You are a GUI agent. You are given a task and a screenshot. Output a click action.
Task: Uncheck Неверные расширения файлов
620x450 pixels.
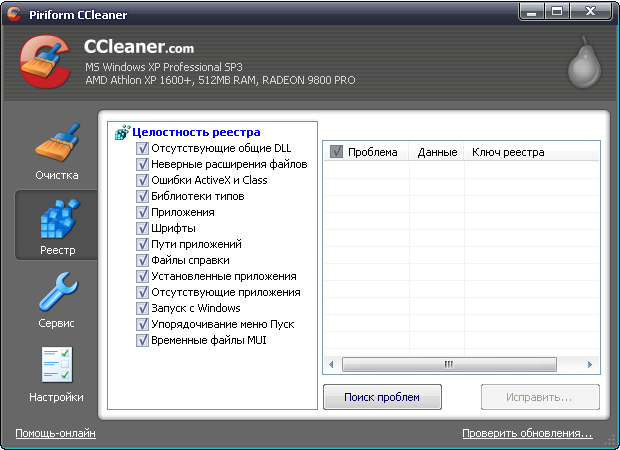coord(142,164)
